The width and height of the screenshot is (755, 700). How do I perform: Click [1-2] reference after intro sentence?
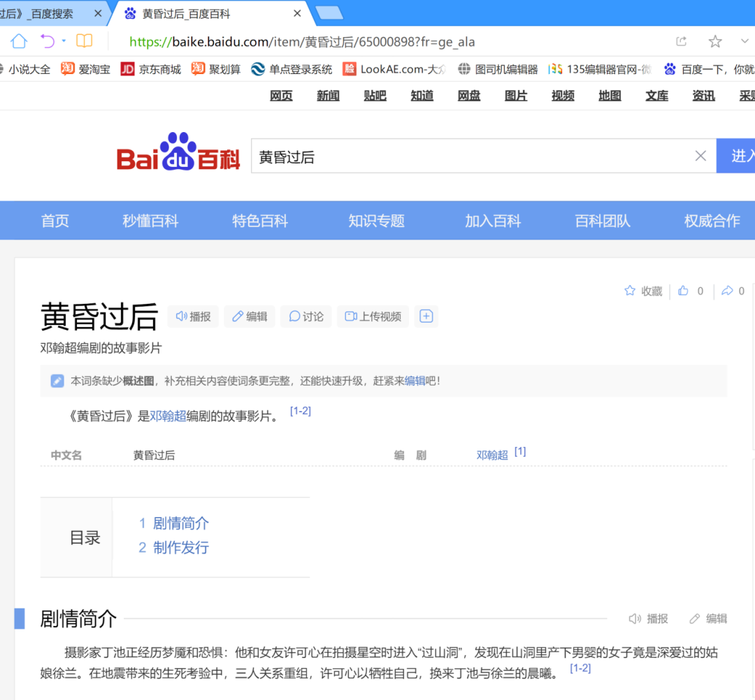[301, 411]
